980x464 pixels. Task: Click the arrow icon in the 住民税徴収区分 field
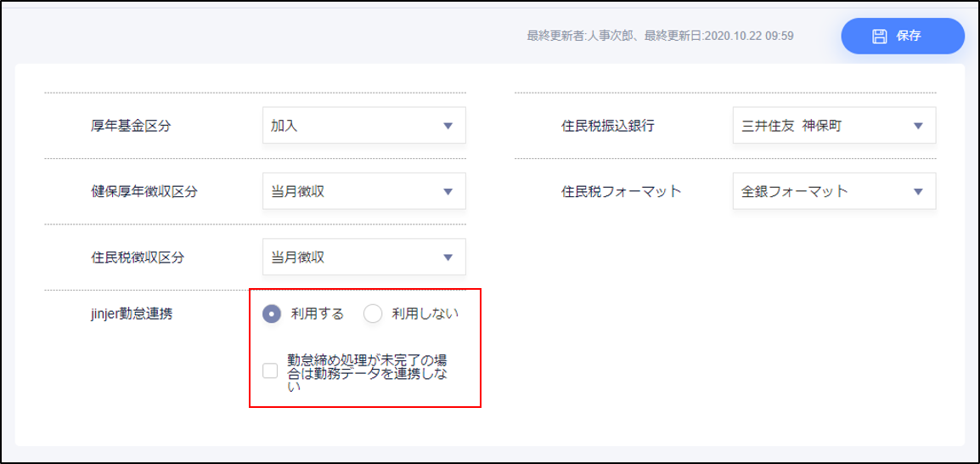448,257
